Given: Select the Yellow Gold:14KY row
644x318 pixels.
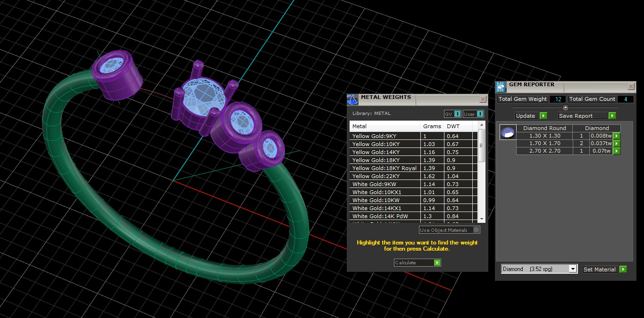Looking at the screenshot, I should [414, 152].
